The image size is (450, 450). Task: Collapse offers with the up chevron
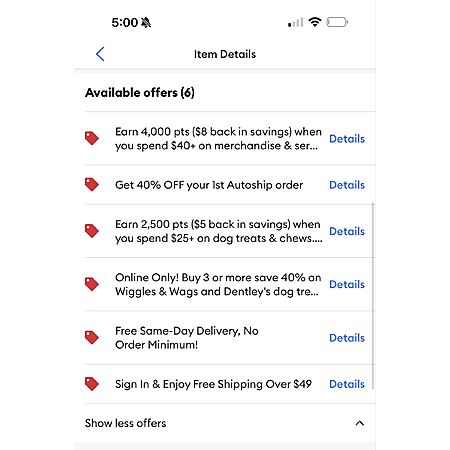pos(360,423)
